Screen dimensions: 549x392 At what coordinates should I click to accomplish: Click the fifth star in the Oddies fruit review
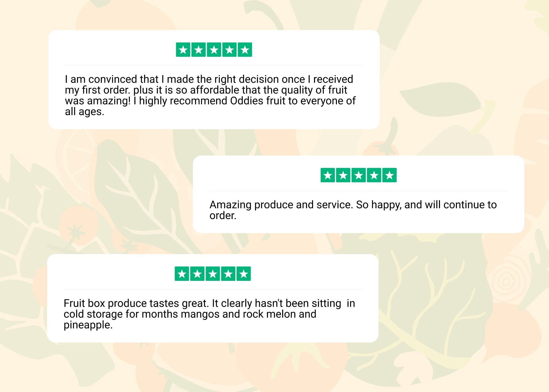click(x=245, y=50)
